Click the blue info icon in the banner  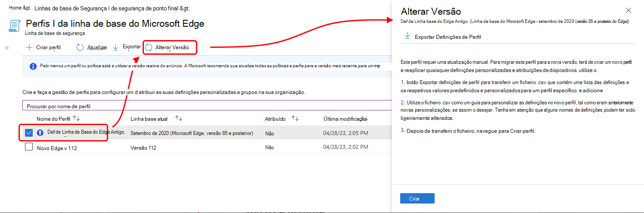click(33, 66)
